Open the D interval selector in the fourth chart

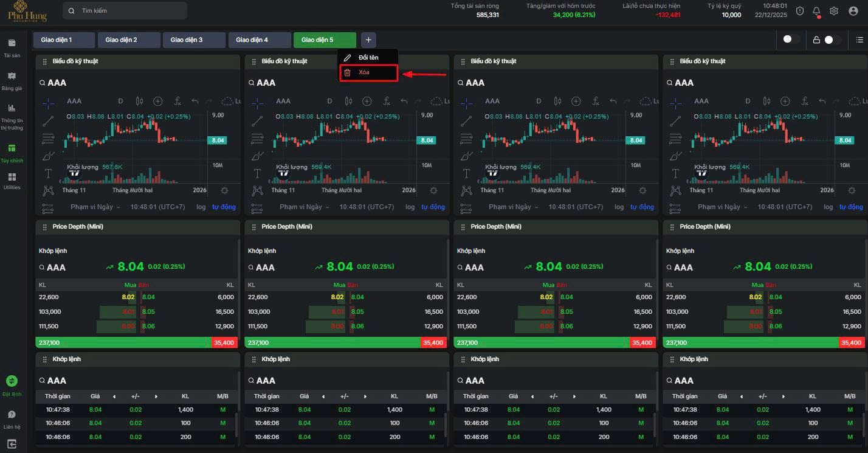coord(748,101)
